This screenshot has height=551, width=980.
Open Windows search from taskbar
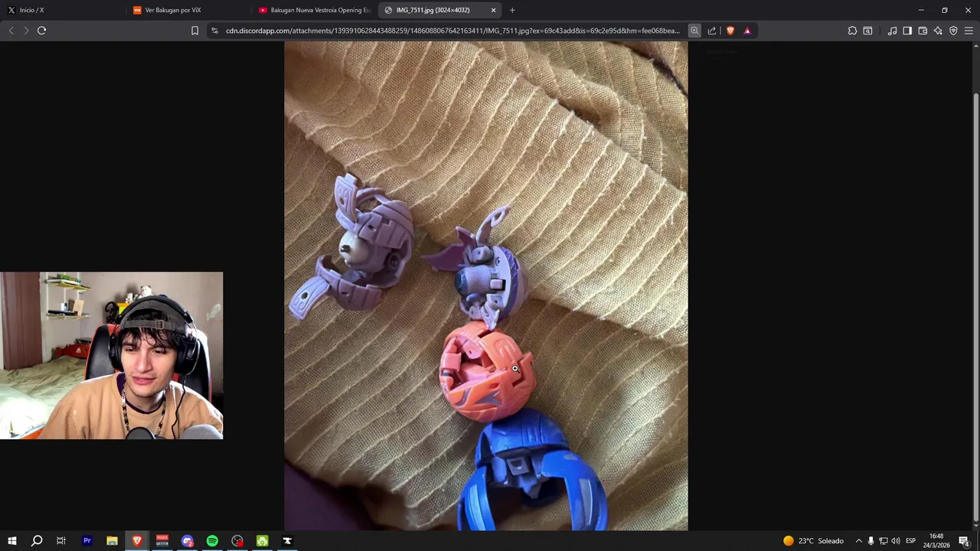(36, 540)
